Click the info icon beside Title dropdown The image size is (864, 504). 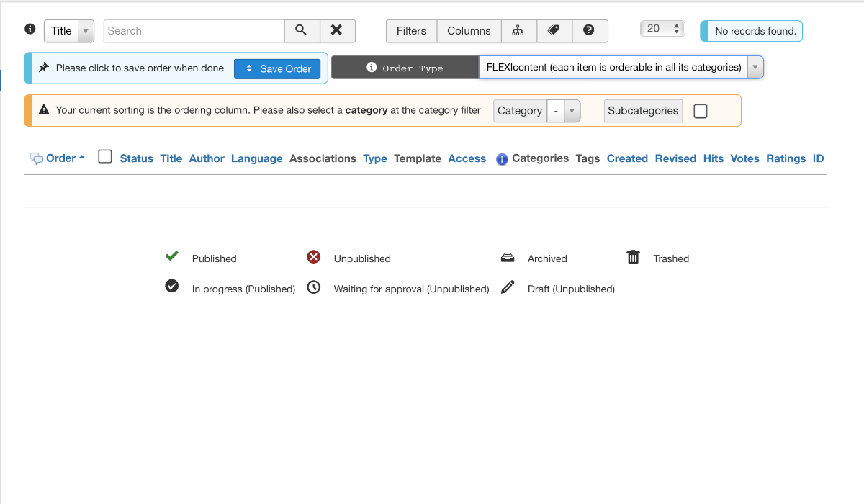tap(30, 30)
